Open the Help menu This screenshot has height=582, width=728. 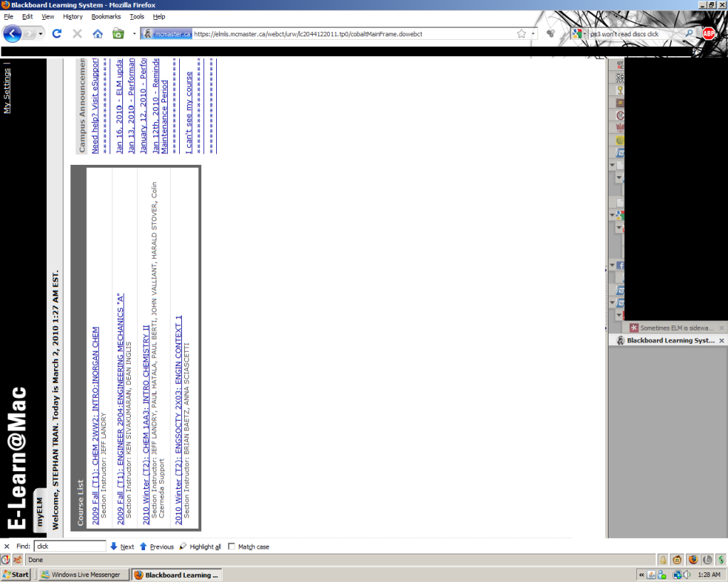[x=159, y=17]
